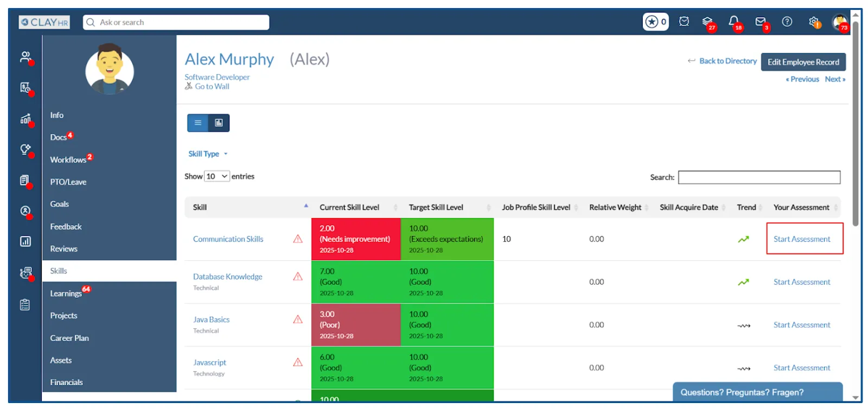Image resolution: width=868 pixels, height=409 pixels.
Task: Click the user avatar in the top bar
Action: [x=840, y=22]
